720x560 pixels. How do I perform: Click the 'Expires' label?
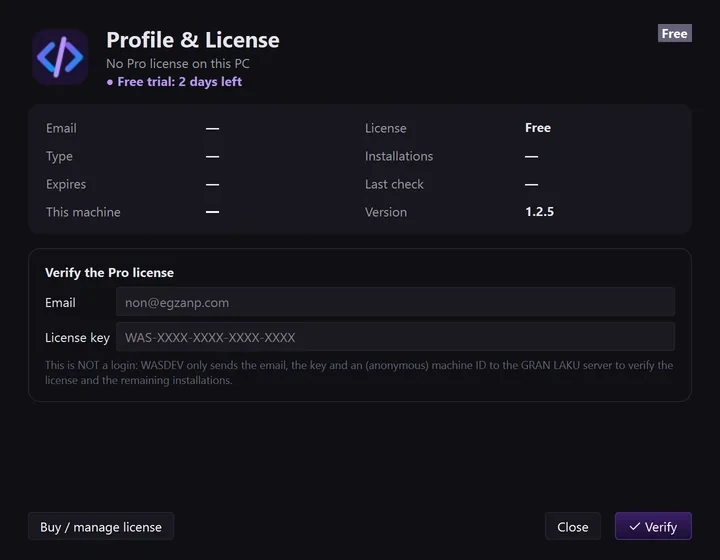tap(66, 184)
